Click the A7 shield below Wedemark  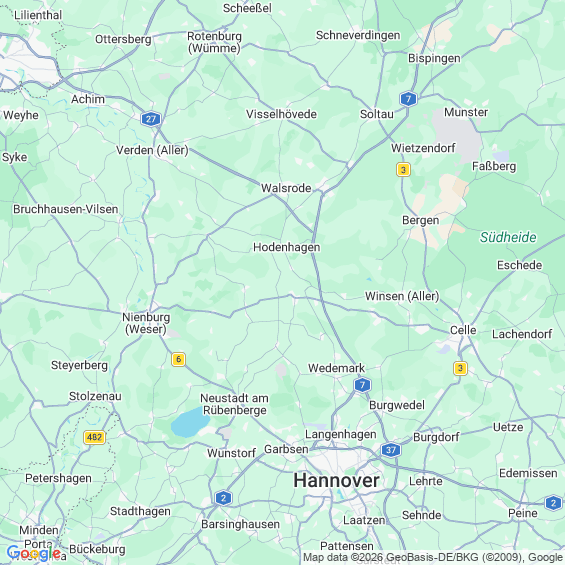tap(362, 385)
